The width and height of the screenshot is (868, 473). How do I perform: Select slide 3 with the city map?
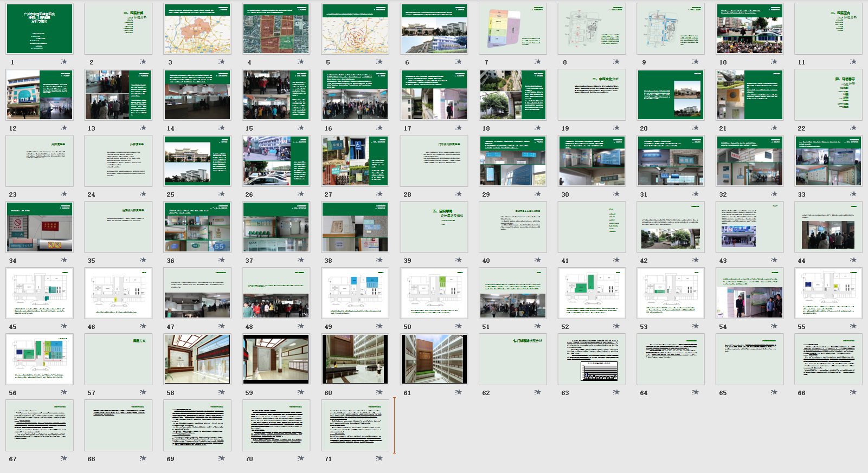point(197,28)
